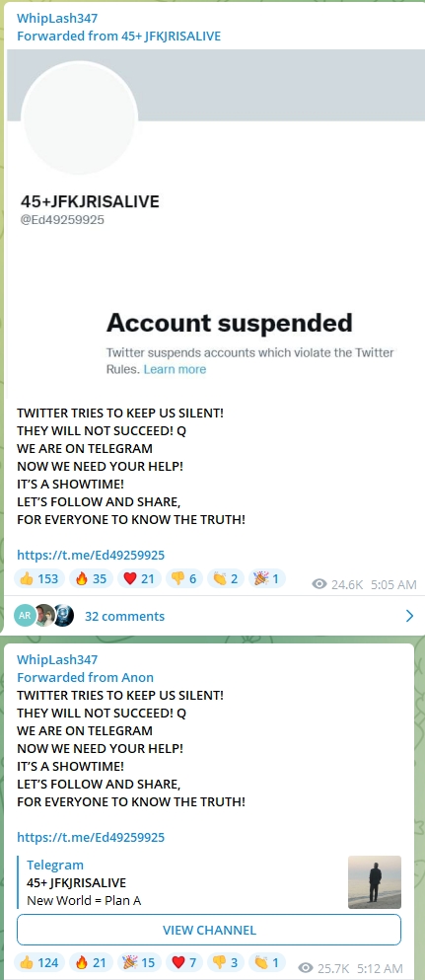
Task: React with thumbs up showing 153
Action: click(38, 578)
